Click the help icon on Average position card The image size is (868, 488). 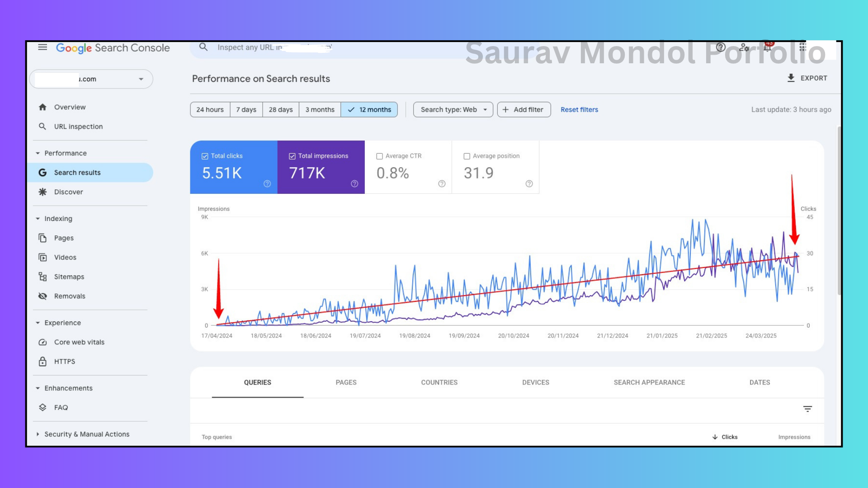(529, 183)
